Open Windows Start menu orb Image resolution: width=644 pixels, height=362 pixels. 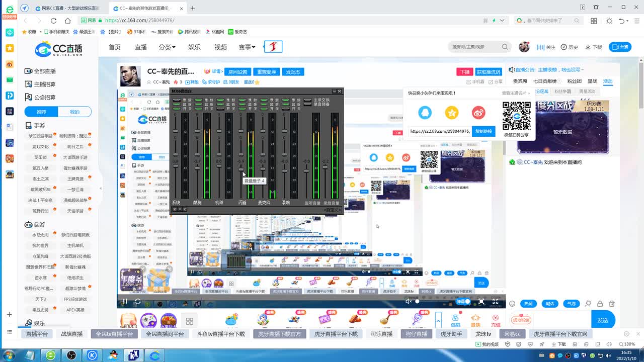(x=8, y=355)
